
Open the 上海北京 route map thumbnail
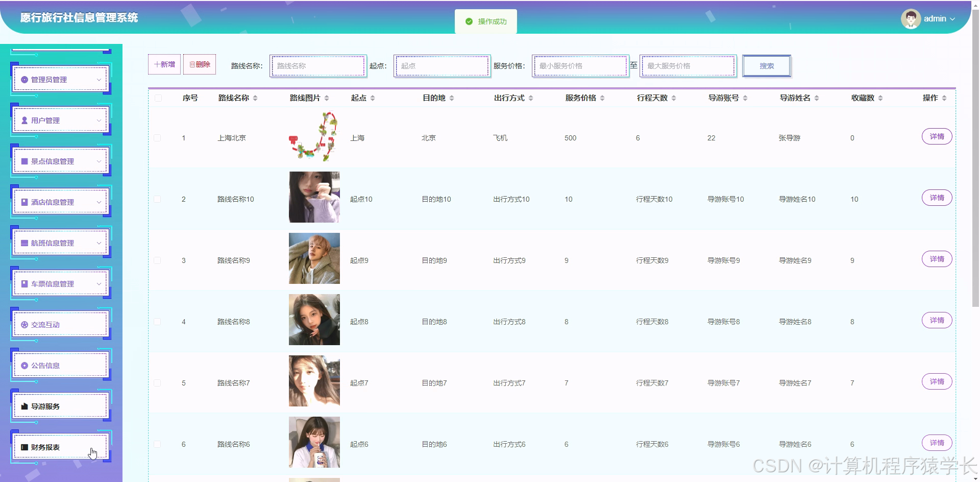pos(314,136)
